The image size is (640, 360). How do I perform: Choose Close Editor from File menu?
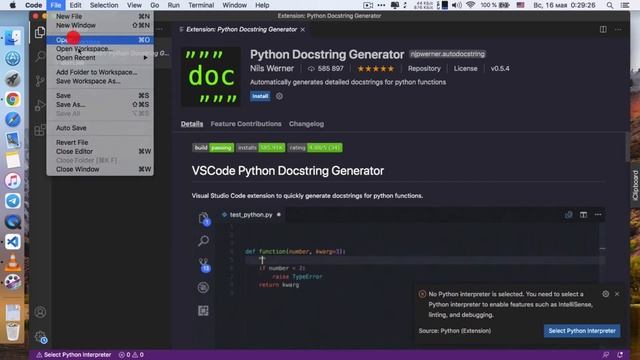tap(100, 151)
